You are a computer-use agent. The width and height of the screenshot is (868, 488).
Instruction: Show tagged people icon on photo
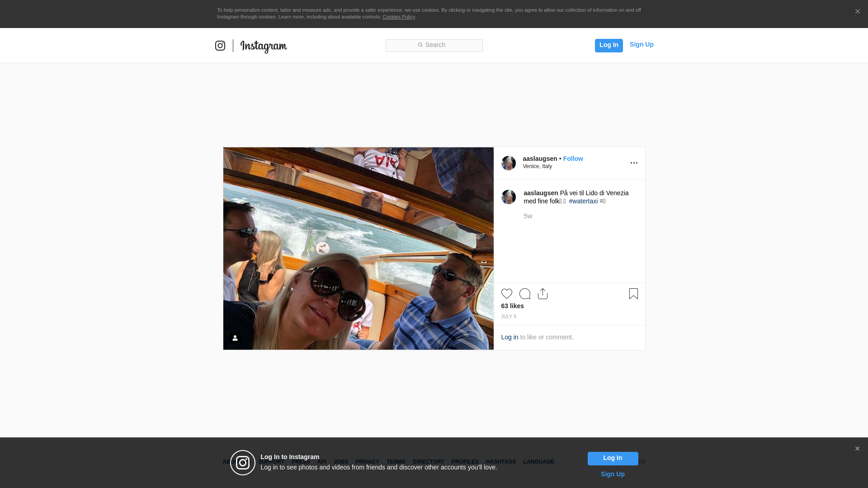(x=235, y=338)
